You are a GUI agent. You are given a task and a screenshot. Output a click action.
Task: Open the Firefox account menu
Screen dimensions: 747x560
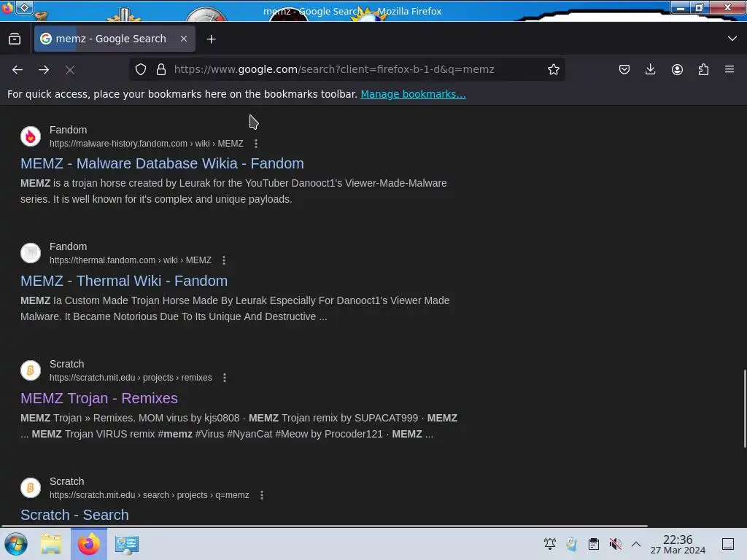(x=677, y=69)
